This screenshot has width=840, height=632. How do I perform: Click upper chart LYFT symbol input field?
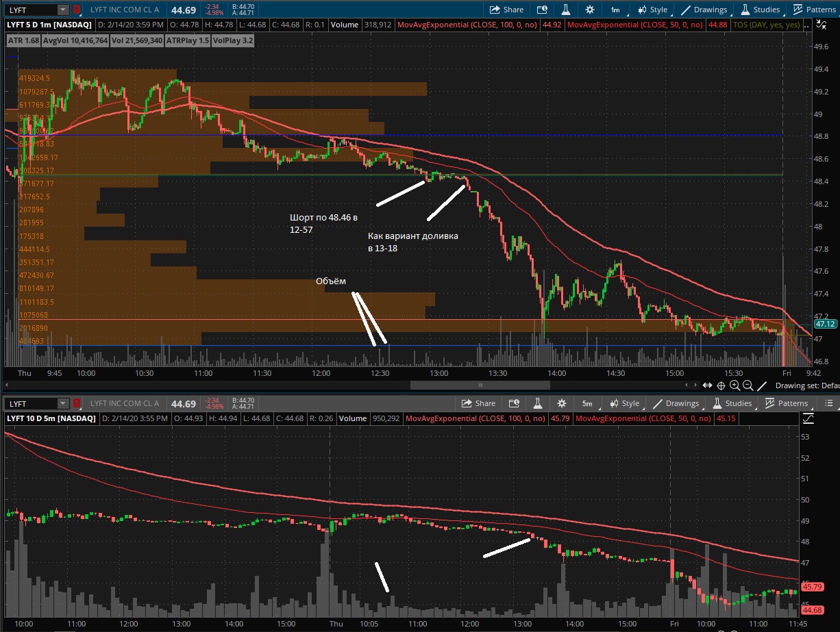coord(31,10)
